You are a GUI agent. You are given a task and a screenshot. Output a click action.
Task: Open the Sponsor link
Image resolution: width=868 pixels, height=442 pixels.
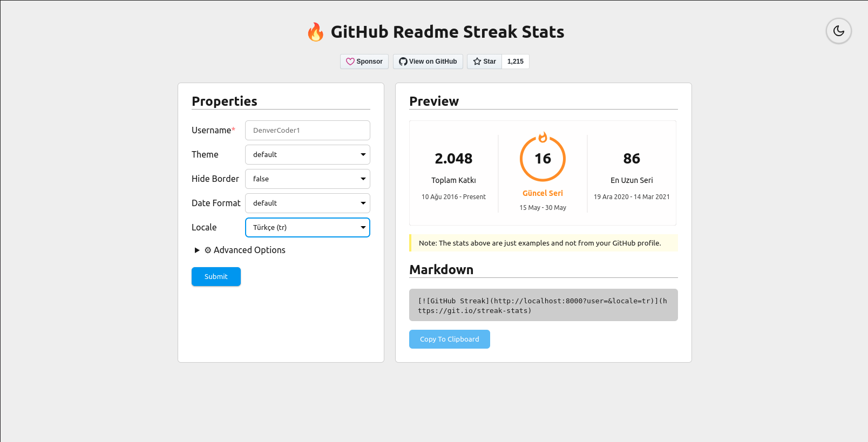pyautogui.click(x=364, y=62)
